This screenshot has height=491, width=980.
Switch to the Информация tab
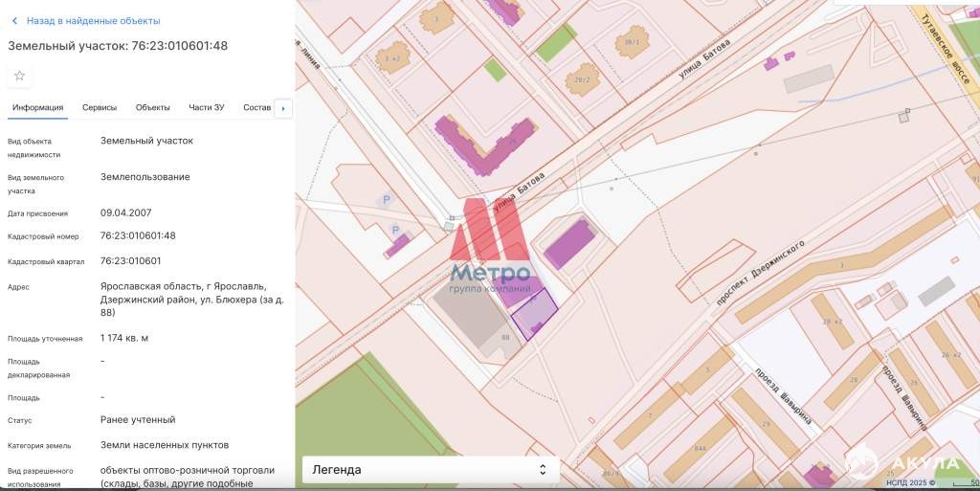[37, 107]
